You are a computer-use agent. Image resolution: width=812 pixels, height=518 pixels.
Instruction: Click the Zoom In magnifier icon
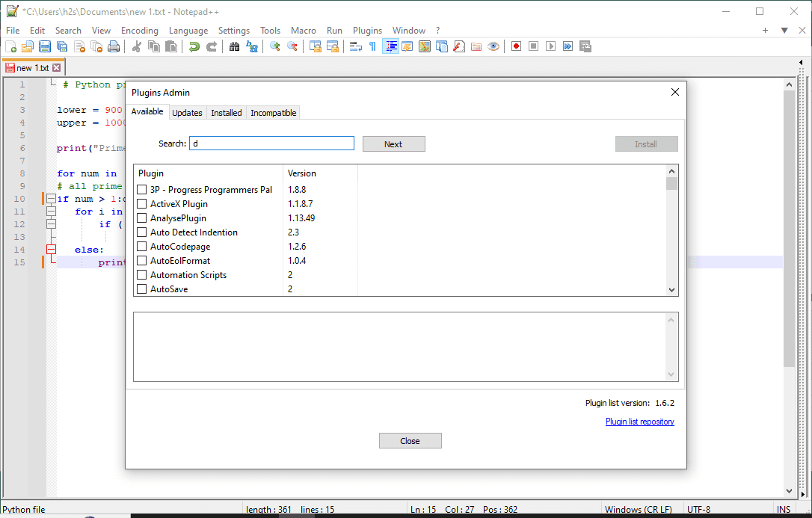click(275, 46)
